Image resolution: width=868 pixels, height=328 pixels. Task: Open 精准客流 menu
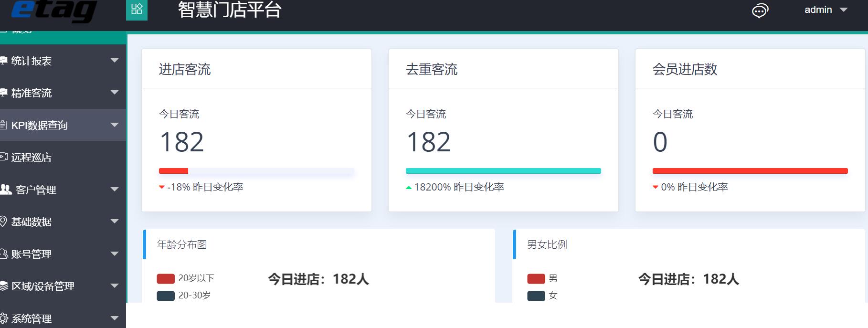point(63,93)
